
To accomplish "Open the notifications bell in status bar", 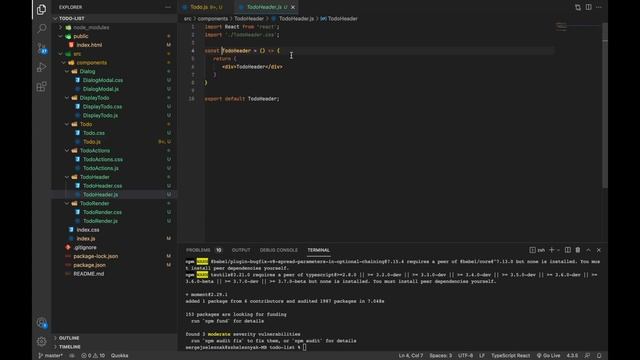I will [599, 356].
